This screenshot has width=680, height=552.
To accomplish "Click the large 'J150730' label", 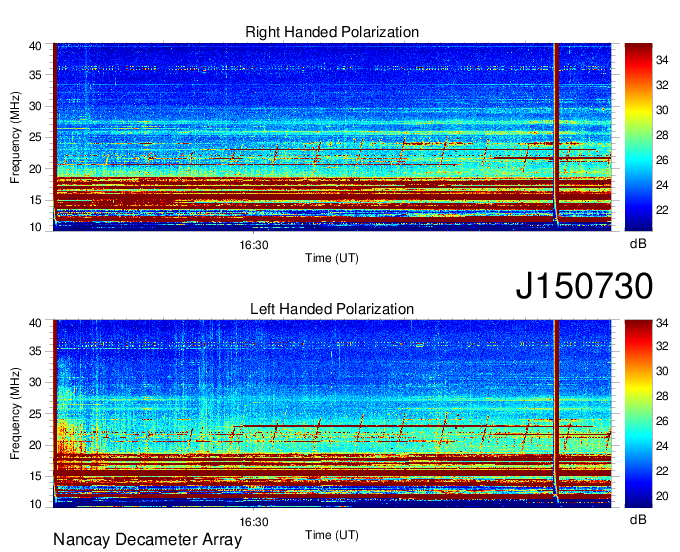I will [584, 286].
